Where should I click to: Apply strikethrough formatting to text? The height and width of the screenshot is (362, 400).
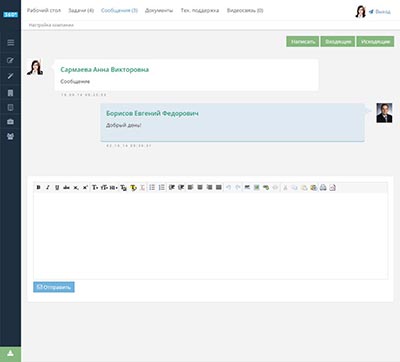[66, 188]
